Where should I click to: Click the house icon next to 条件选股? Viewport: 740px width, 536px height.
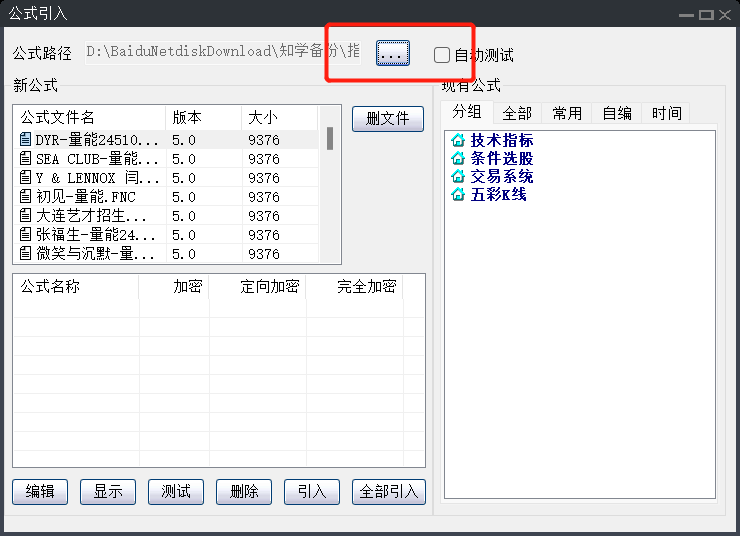click(x=458, y=158)
